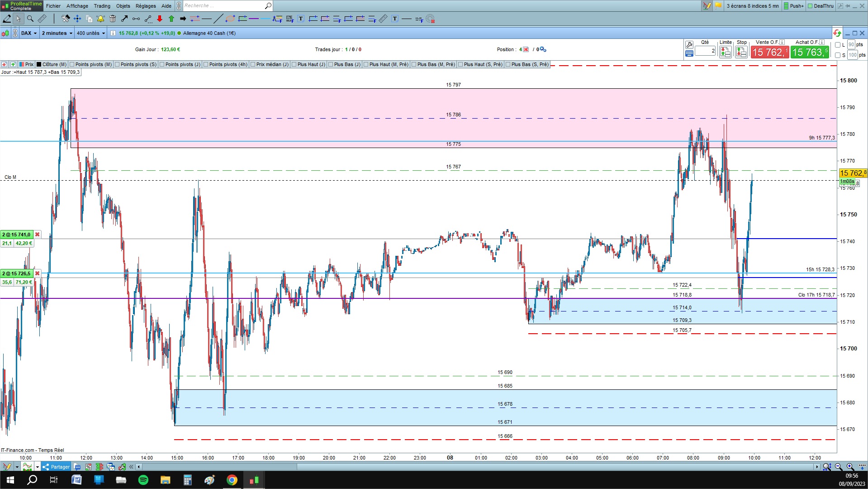
Task: Click the Partager share button
Action: point(56,467)
